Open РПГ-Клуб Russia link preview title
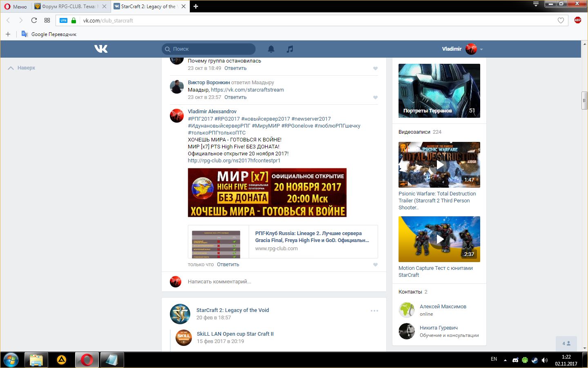The image size is (588, 368). pos(312,237)
